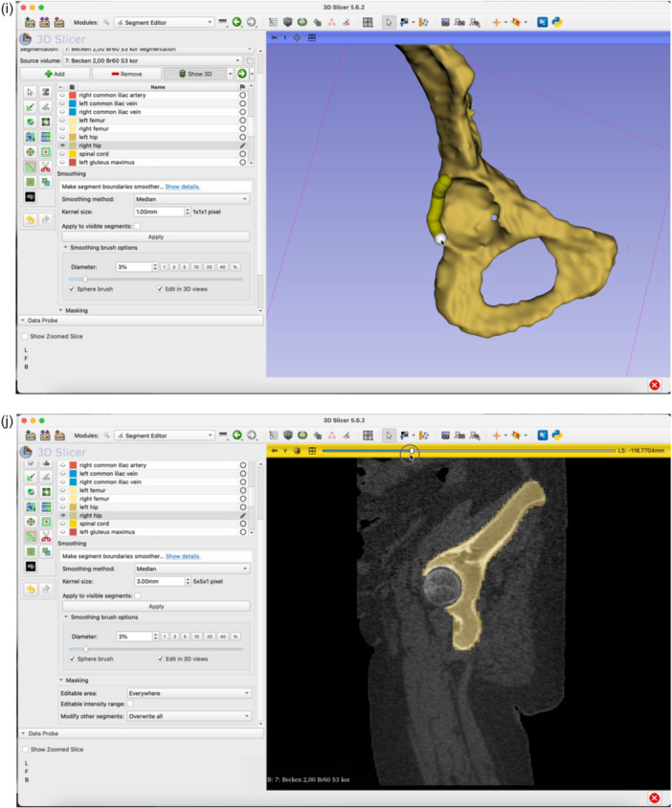Viewport: 672px width, 808px height.
Task: Check Show Zoomed Slice in top window
Action: point(25,336)
